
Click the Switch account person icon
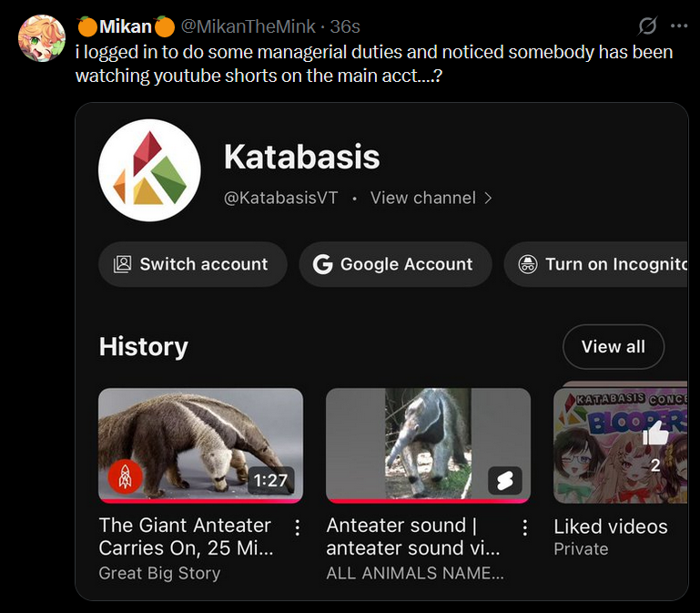(x=122, y=264)
